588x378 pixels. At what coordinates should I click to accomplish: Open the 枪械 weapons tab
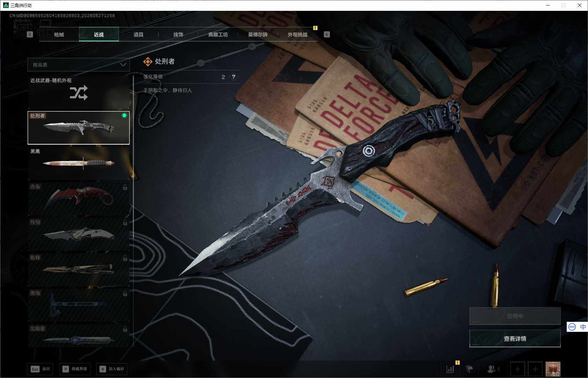[59, 35]
